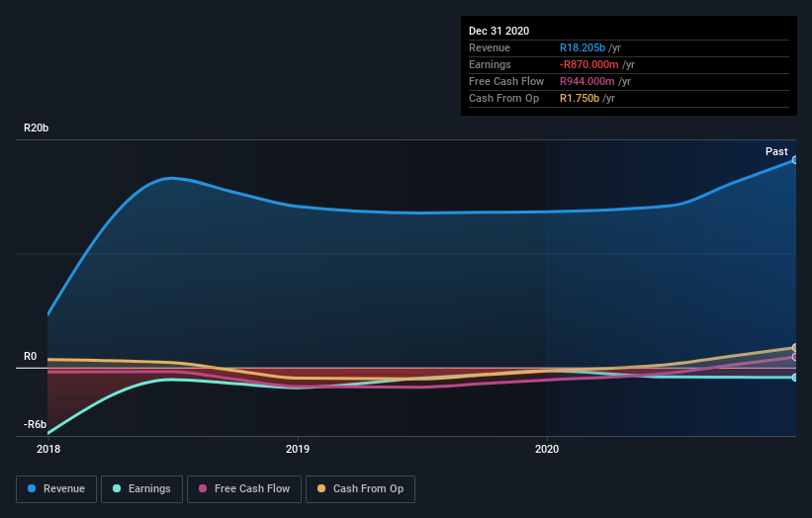Click the Past label on chart

(776, 151)
